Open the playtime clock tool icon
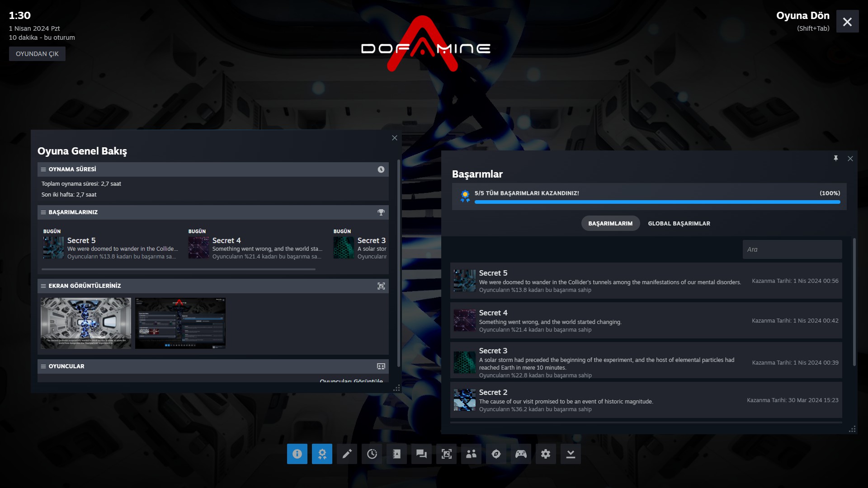The image size is (868, 488). (372, 454)
